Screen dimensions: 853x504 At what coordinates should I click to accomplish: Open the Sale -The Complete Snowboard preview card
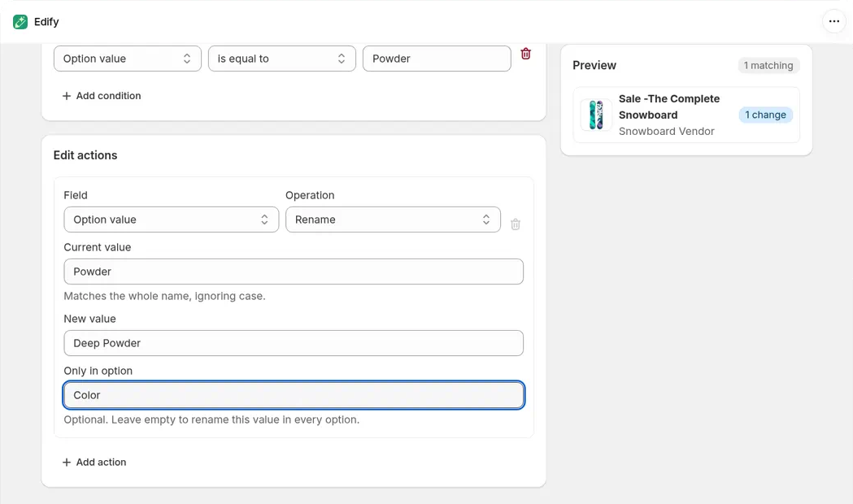click(x=686, y=115)
